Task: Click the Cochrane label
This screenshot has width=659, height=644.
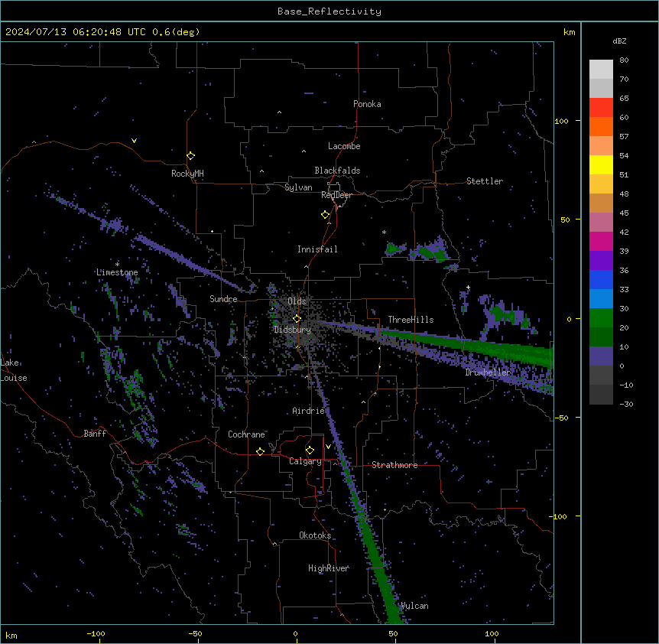Action: point(246,434)
